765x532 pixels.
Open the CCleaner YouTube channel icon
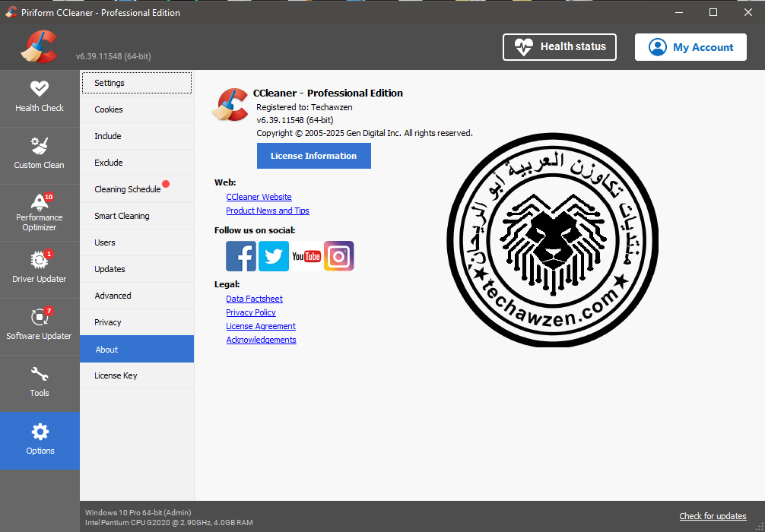pyautogui.click(x=306, y=256)
